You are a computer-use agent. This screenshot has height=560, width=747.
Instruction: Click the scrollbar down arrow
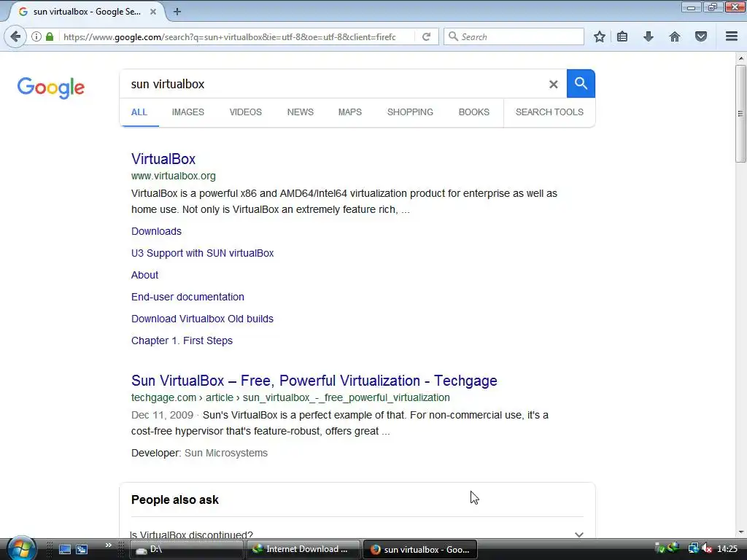tap(740, 532)
